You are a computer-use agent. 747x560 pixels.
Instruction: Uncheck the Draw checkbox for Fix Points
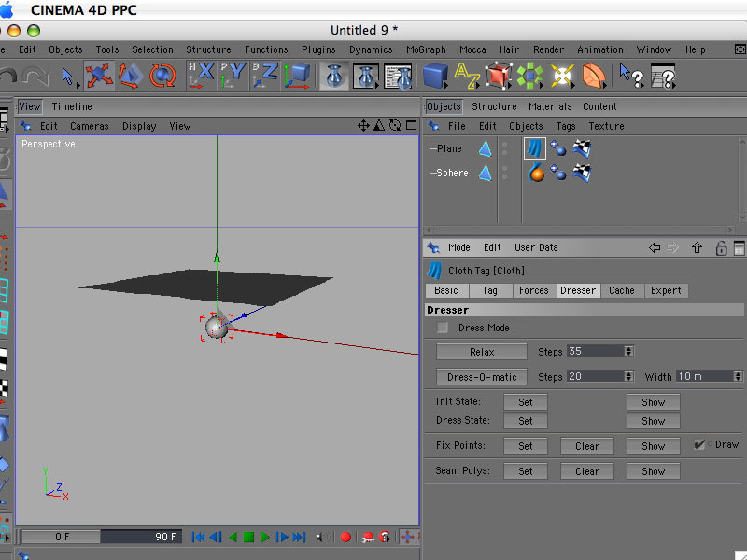point(699,445)
